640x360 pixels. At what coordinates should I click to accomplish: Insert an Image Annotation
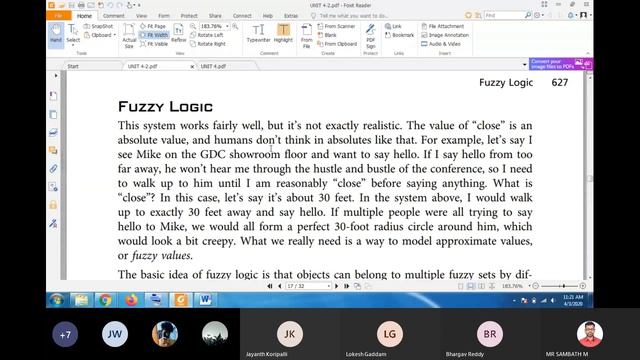tap(445, 35)
